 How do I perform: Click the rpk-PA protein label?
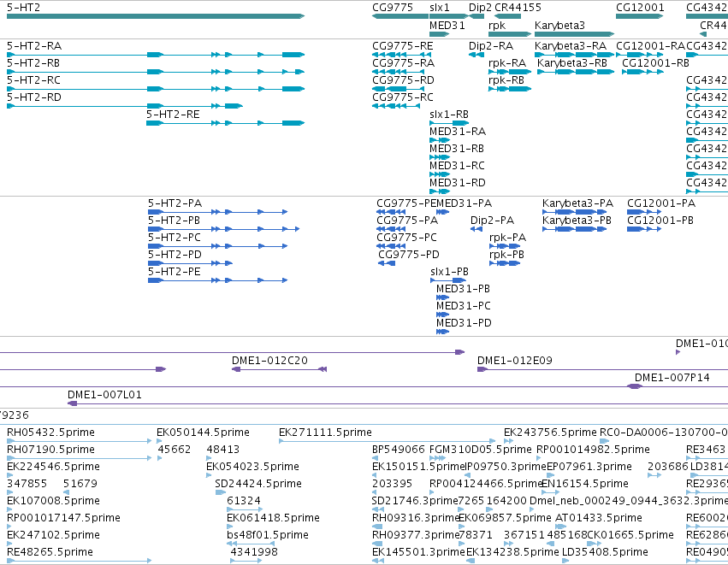click(x=508, y=238)
